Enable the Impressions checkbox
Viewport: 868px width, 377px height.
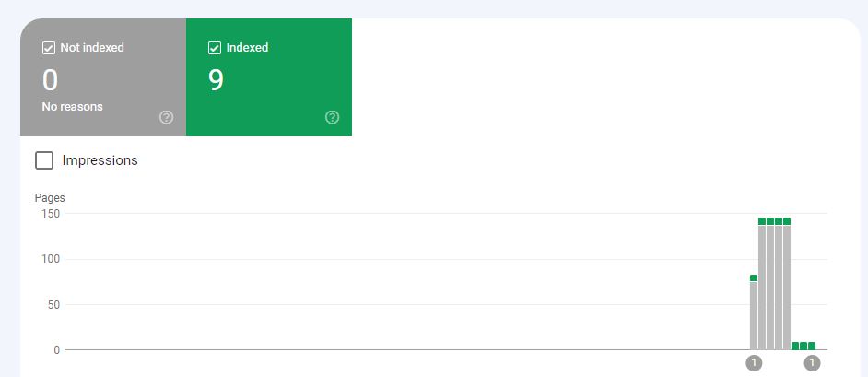pos(44,160)
